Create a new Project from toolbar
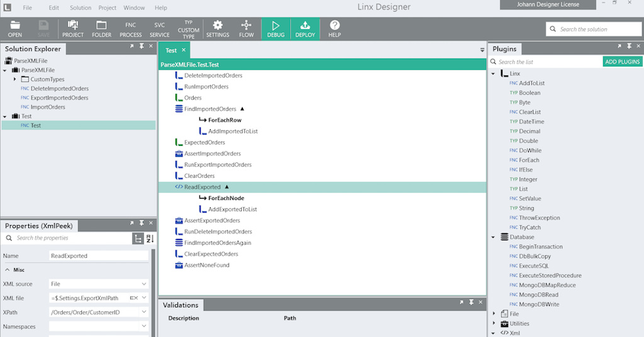Viewport: 644px width, 337px height. [x=73, y=26]
